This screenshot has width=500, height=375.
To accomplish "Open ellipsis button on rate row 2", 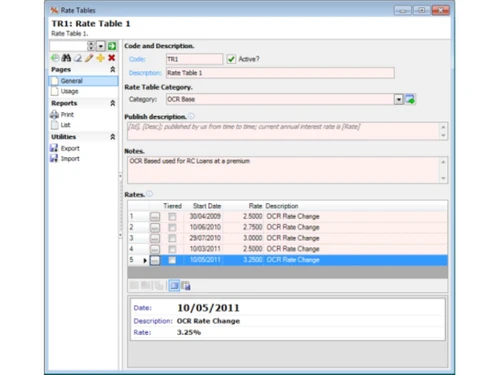I will point(155,228).
